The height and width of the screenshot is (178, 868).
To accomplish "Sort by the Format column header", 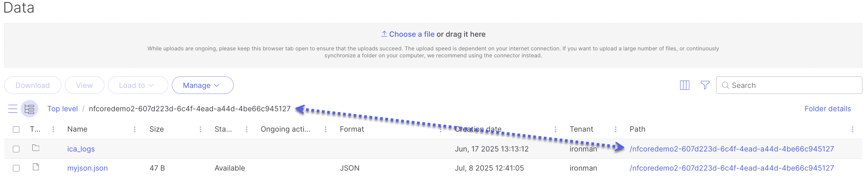I will point(352,129).
